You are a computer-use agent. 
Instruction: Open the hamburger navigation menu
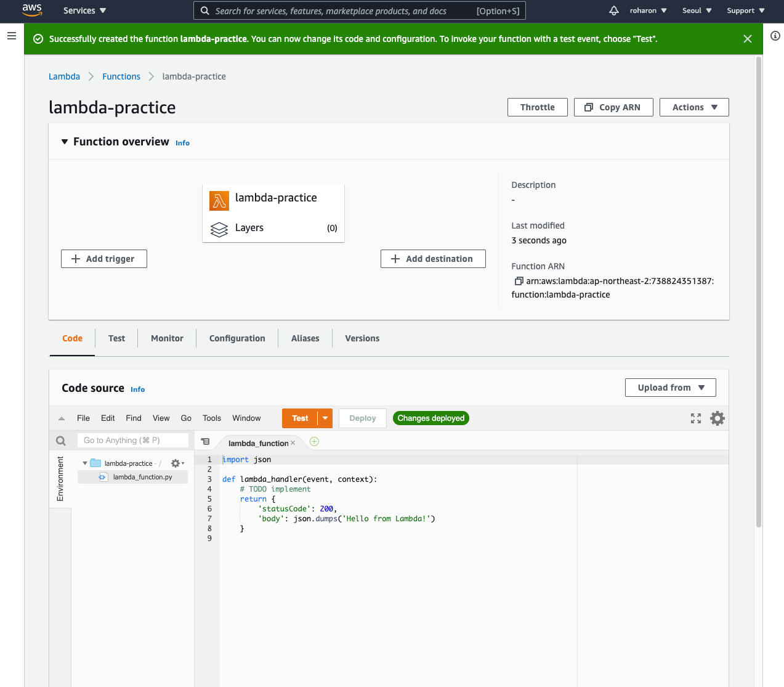point(12,36)
